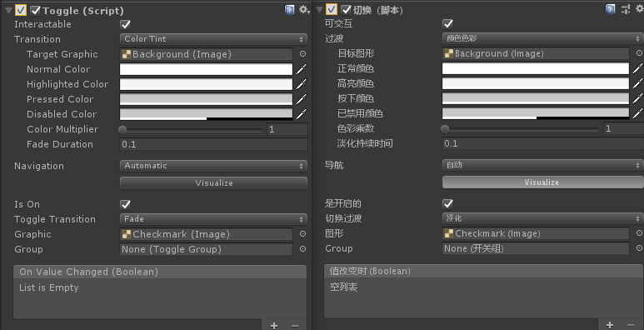644x330 pixels.
Task: Open object picker for 目标图形 field
Action: [639, 53]
